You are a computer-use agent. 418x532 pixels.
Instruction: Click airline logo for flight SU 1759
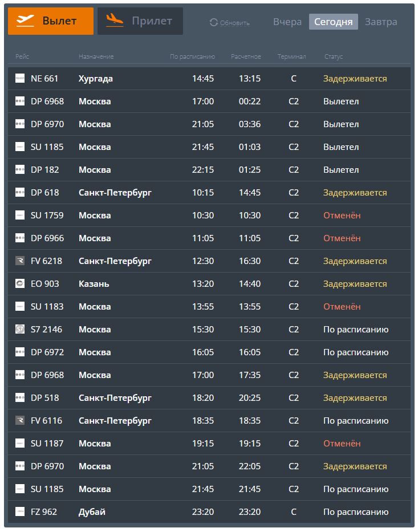20,216
